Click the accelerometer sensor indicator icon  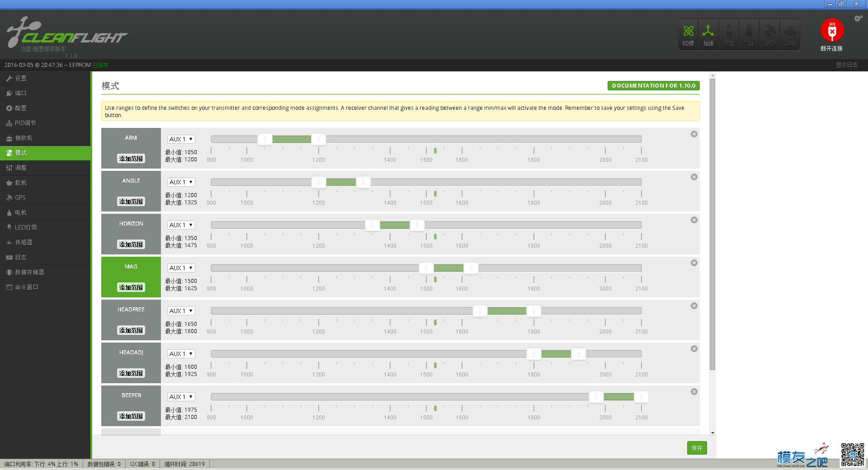click(708, 34)
